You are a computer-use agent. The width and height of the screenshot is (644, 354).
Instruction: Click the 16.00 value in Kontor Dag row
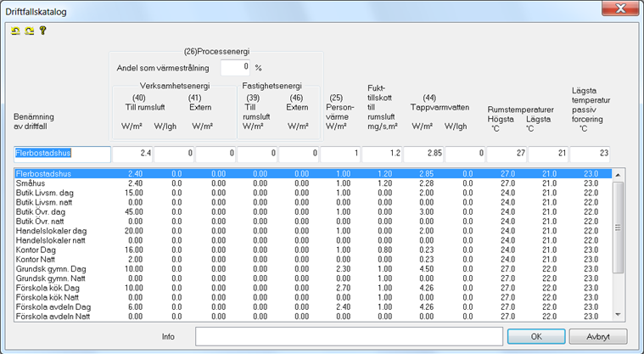[134, 250]
